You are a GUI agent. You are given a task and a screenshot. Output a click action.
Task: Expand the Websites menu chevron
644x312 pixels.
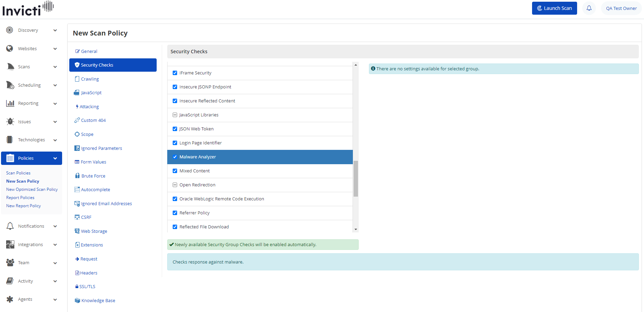pyautogui.click(x=55, y=49)
